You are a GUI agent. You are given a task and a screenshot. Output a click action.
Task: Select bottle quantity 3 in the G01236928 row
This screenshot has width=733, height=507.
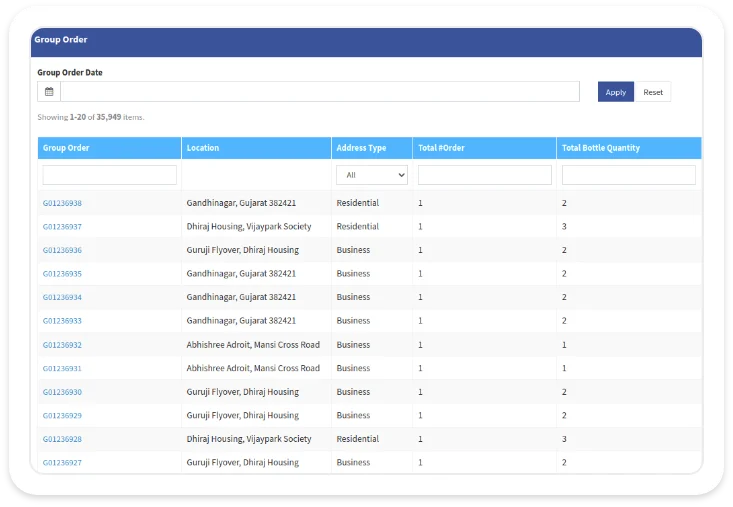pos(564,439)
